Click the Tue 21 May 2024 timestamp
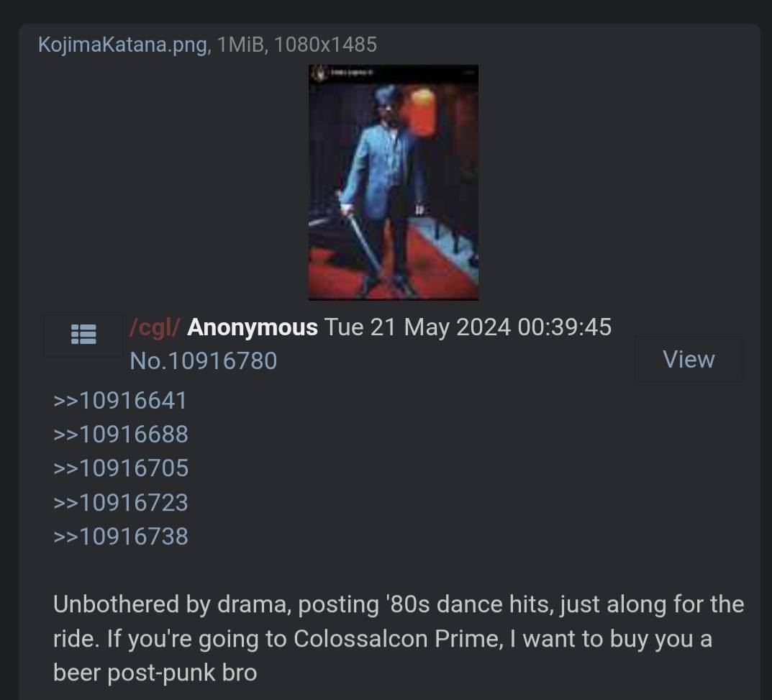This screenshot has height=700, width=772. pos(468,327)
